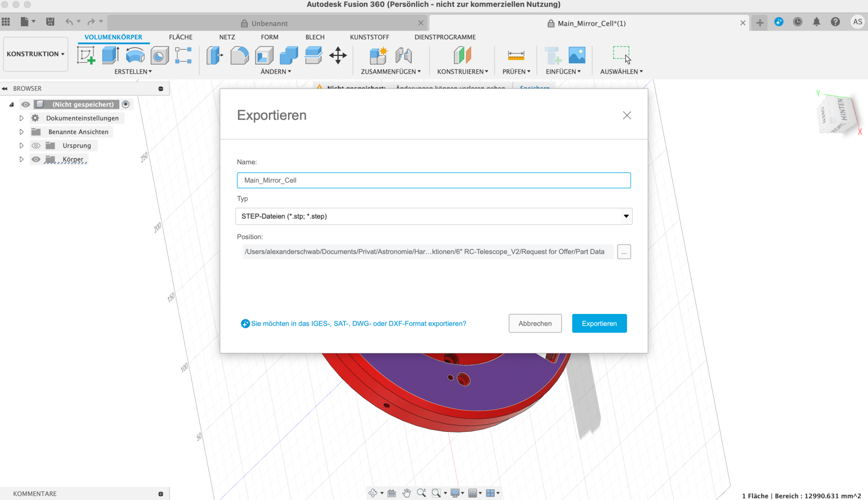Select the Offset Plane construct tool
This screenshot has height=500, width=868.
pyautogui.click(x=462, y=56)
